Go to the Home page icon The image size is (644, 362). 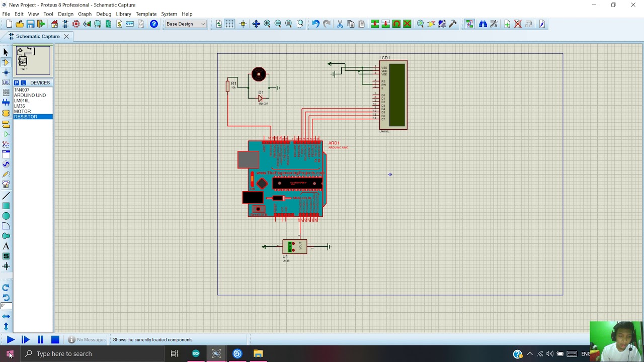54,24
